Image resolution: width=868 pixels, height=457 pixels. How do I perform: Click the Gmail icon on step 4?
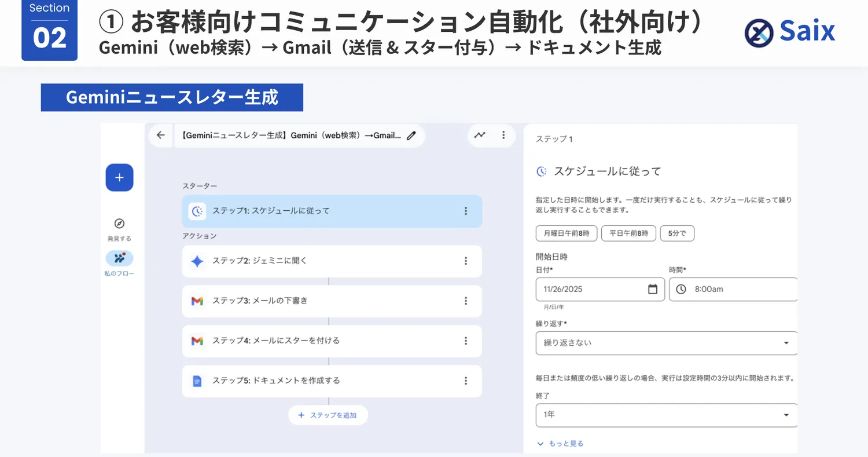pos(197,341)
